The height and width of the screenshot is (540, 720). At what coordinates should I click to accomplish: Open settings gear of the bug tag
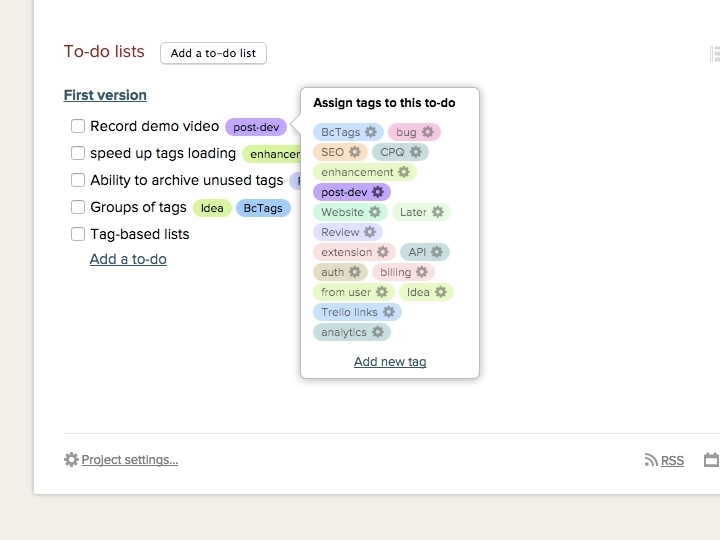point(428,132)
